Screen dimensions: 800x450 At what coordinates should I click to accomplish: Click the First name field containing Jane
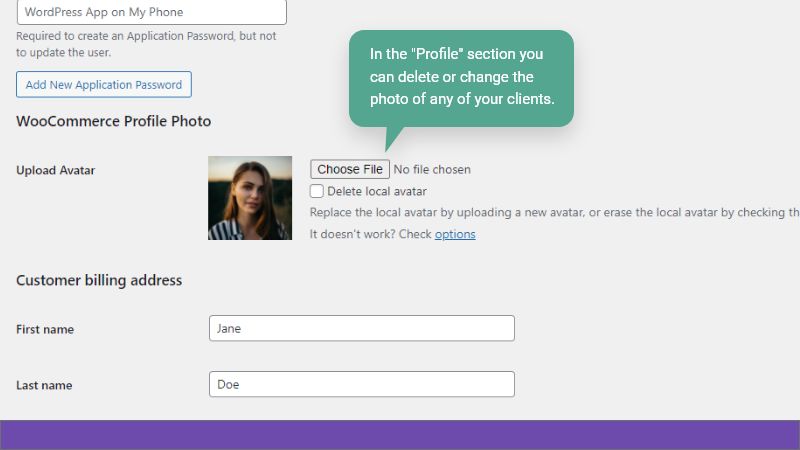[x=362, y=328]
